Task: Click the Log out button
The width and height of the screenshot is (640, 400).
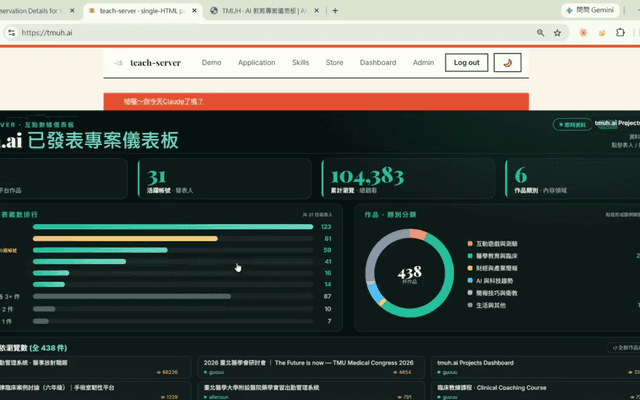Action: click(x=466, y=62)
